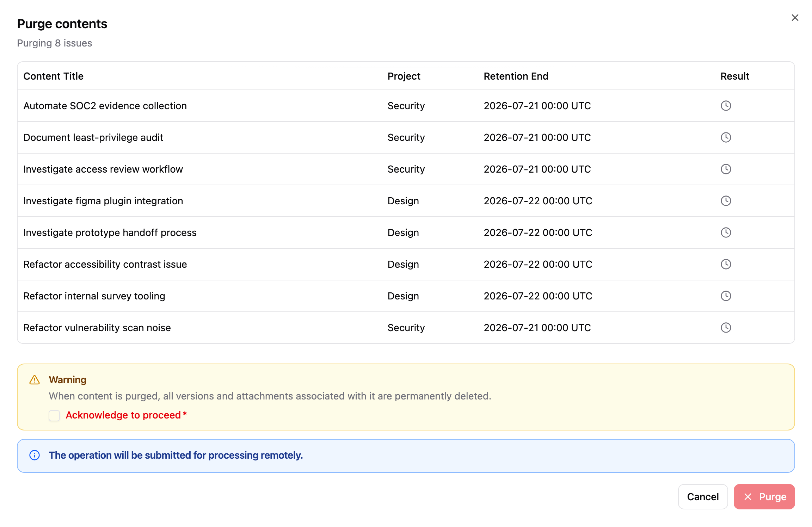
Task: Select the 'Refactor accessibility contrast issue' title
Action: (105, 264)
